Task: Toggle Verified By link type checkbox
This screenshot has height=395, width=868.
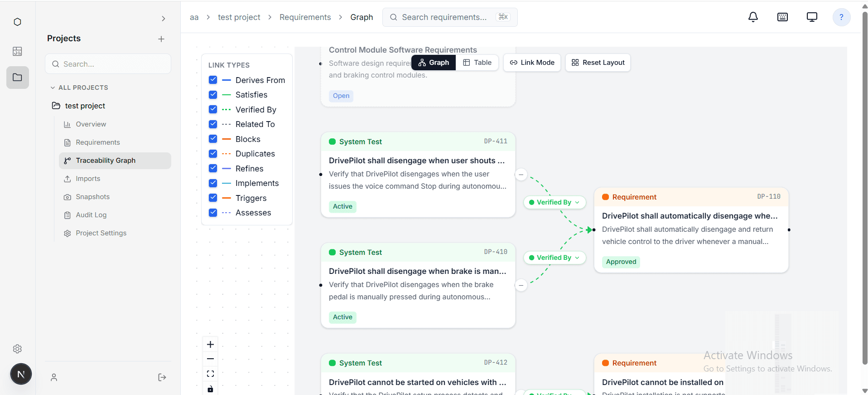Action: click(213, 109)
